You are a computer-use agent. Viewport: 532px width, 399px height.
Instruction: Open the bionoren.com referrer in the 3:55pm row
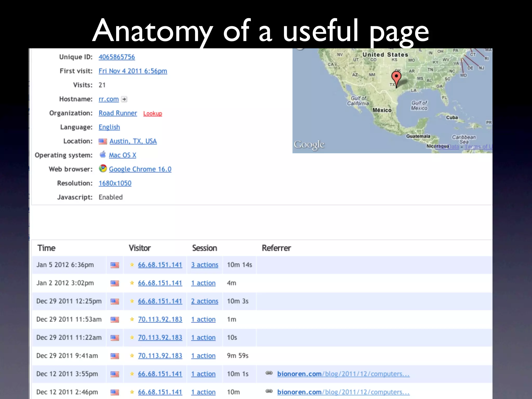pos(343,374)
